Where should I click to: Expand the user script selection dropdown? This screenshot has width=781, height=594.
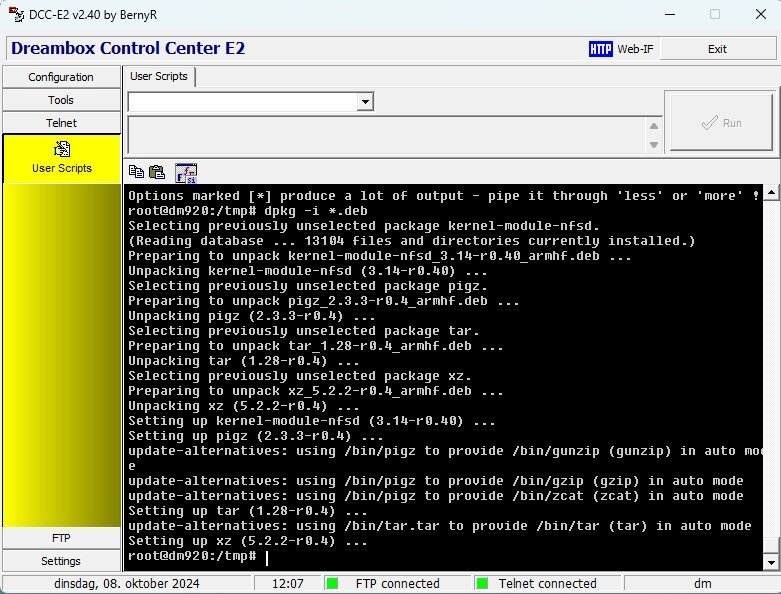pyautogui.click(x=365, y=101)
